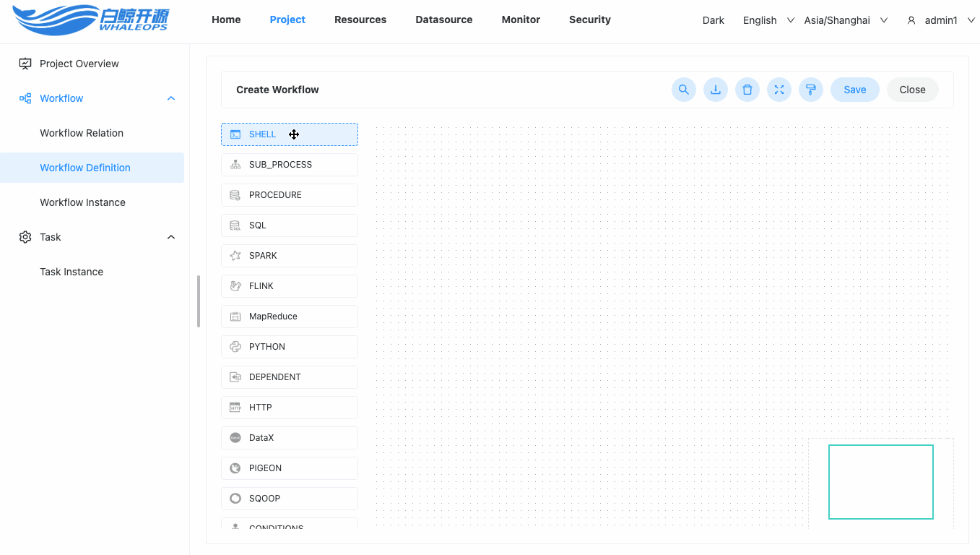Open the Datasource menu
Image resolution: width=980 pixels, height=555 pixels.
(444, 20)
